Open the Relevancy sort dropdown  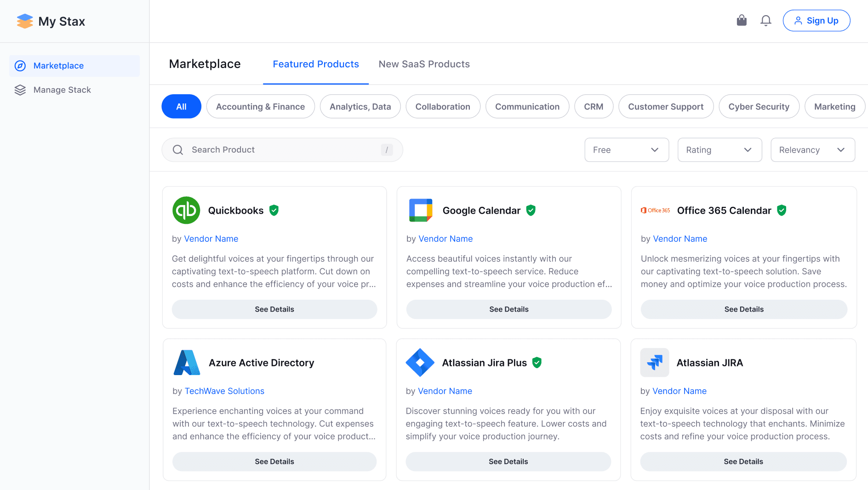(x=813, y=150)
